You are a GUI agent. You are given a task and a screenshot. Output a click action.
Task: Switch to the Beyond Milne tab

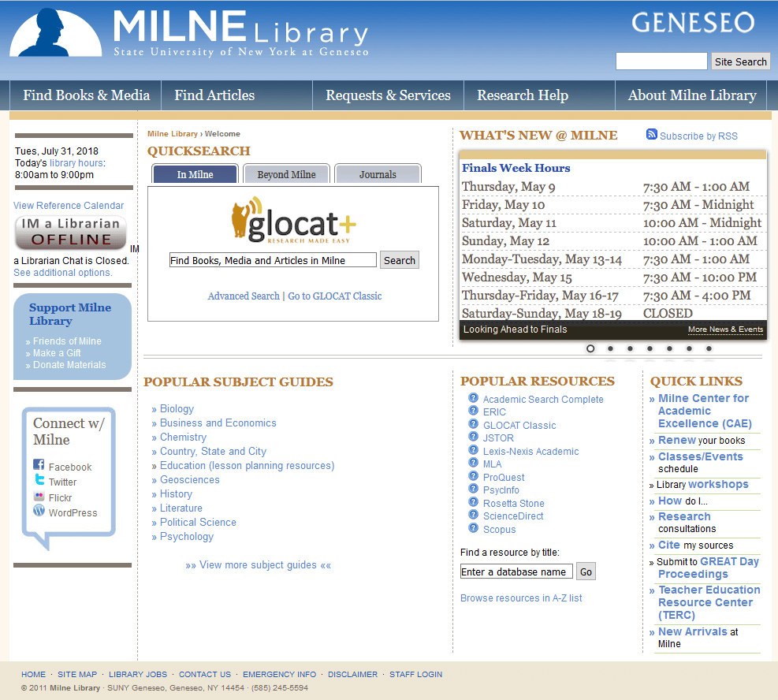285,173
